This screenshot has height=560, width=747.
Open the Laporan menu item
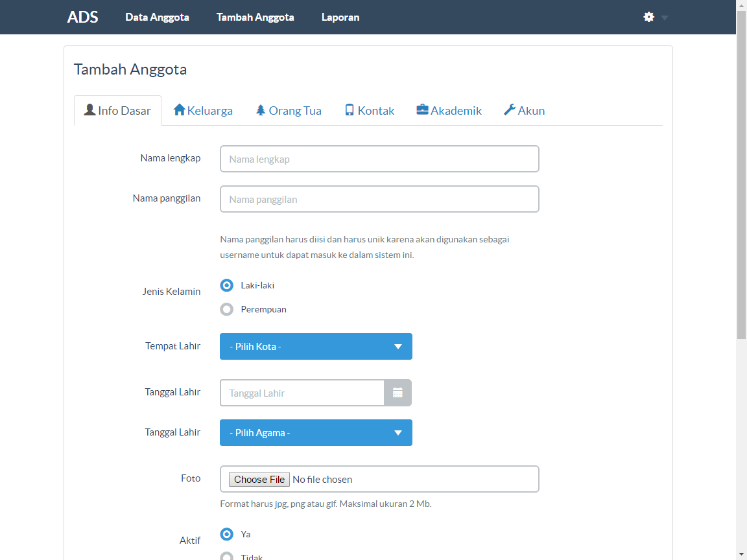tap(340, 17)
